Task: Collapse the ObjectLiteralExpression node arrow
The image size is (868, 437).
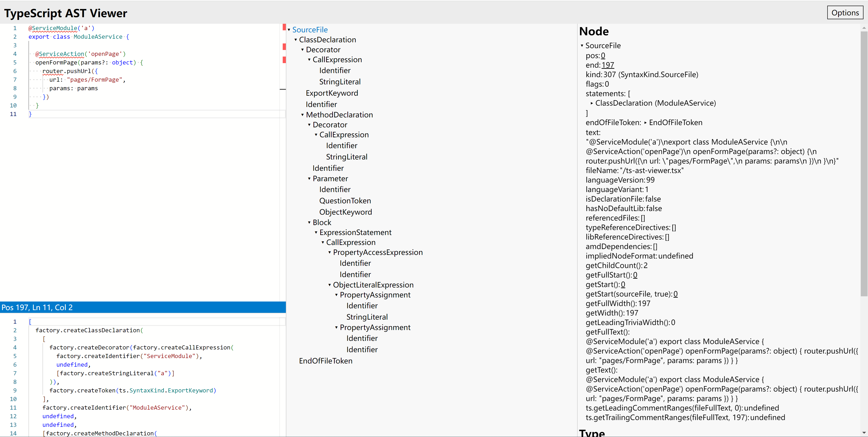Action: pyautogui.click(x=329, y=285)
